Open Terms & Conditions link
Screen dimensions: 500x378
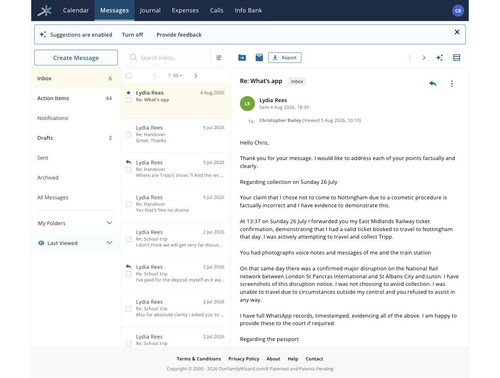[x=199, y=359]
